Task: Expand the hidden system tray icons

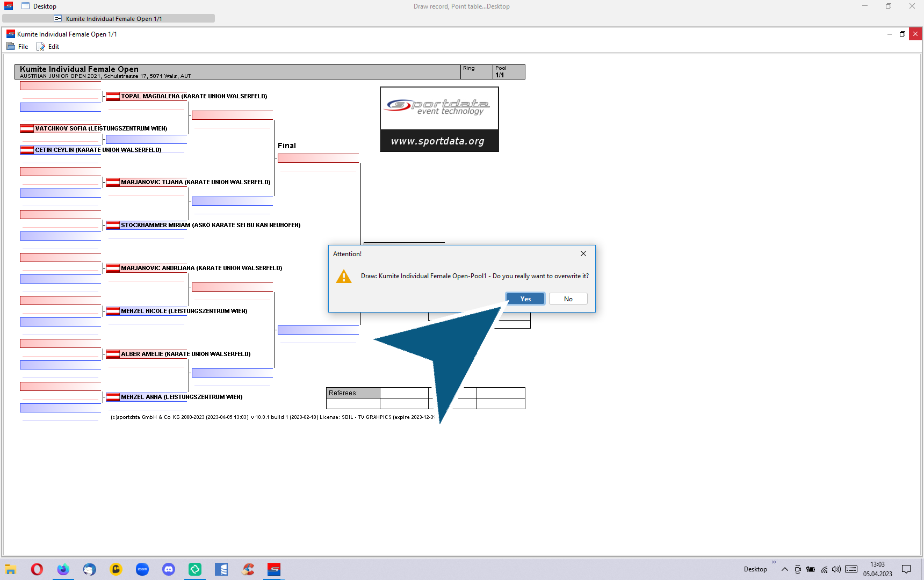Action: pyautogui.click(x=785, y=569)
